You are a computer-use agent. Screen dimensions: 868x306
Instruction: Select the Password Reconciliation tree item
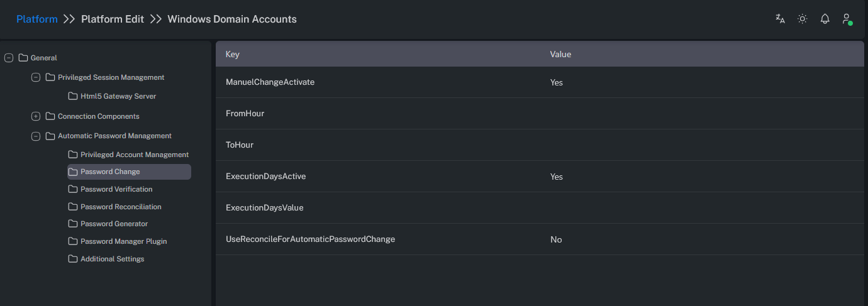click(121, 207)
